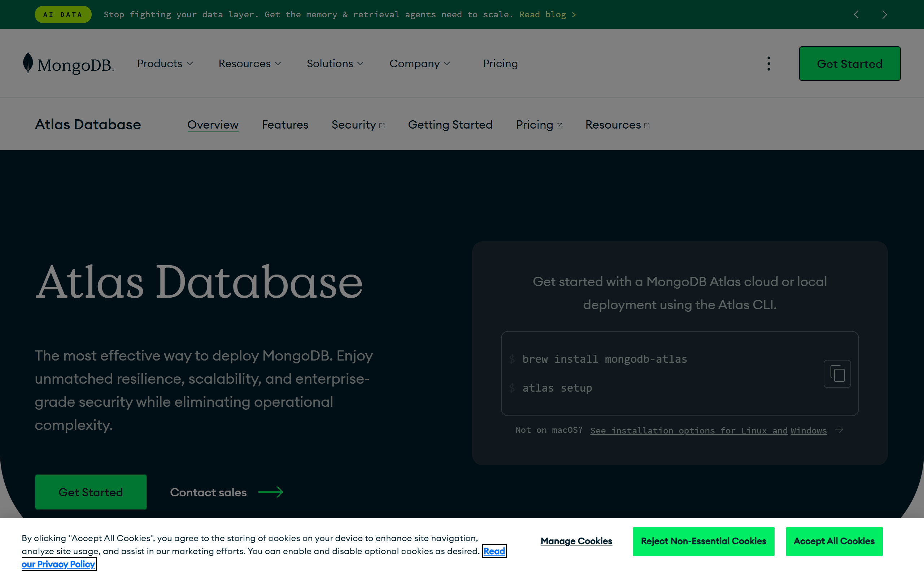The width and height of the screenshot is (924, 578).
Task: Select the Overview tab
Action: pos(213,125)
